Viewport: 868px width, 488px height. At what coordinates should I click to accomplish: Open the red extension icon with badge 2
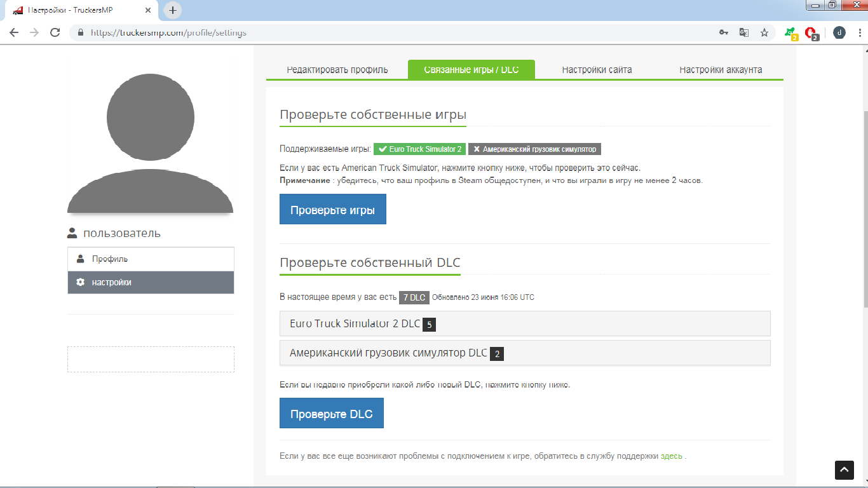[811, 33]
